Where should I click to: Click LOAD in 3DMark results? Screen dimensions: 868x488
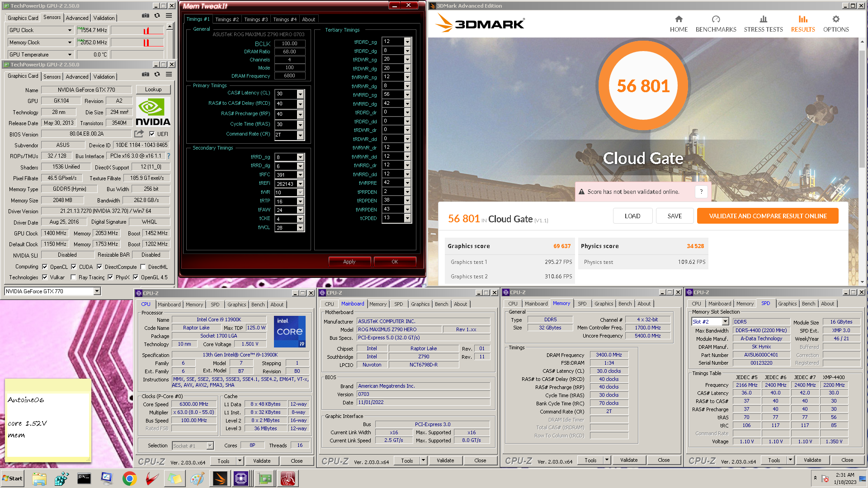click(632, 216)
